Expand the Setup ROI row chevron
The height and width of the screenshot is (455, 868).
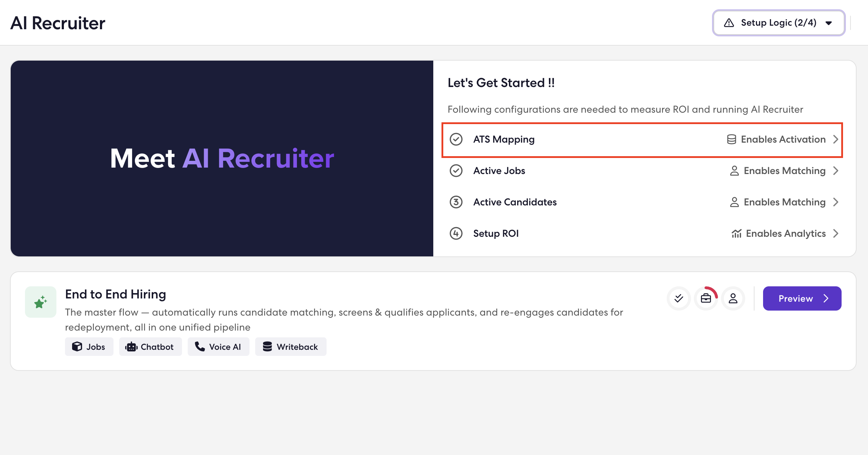tap(836, 234)
